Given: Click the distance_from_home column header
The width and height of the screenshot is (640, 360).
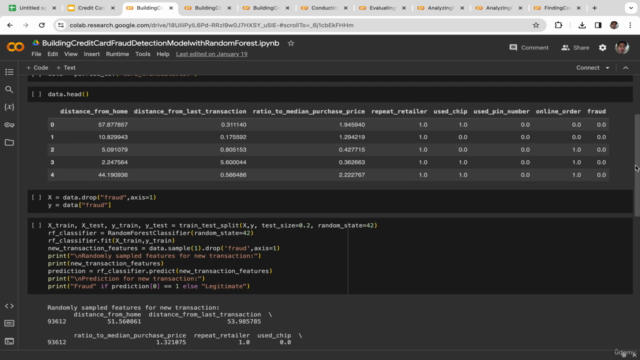Looking at the screenshot, I should (x=94, y=111).
